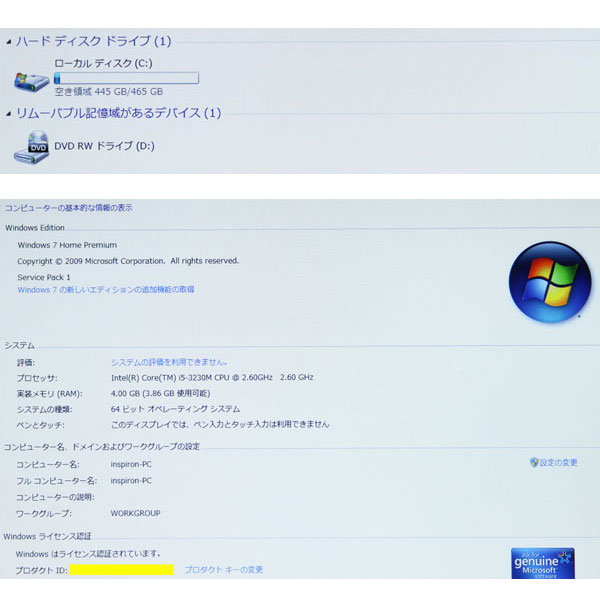This screenshot has width=600, height=600.
Task: Click the Windows Edition section heading
Action: coord(35,228)
